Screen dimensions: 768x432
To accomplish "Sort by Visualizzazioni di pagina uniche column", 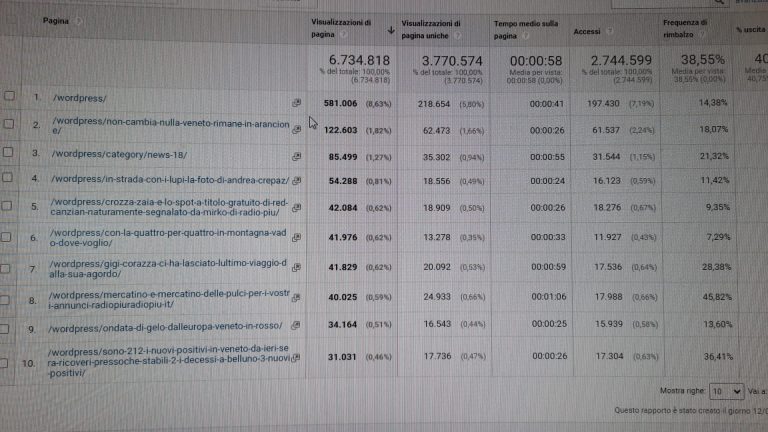I will [431, 27].
